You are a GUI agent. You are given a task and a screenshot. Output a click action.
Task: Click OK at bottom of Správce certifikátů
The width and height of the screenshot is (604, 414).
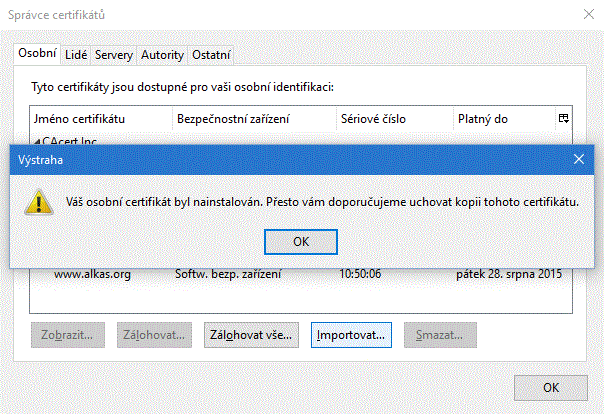tap(550, 388)
